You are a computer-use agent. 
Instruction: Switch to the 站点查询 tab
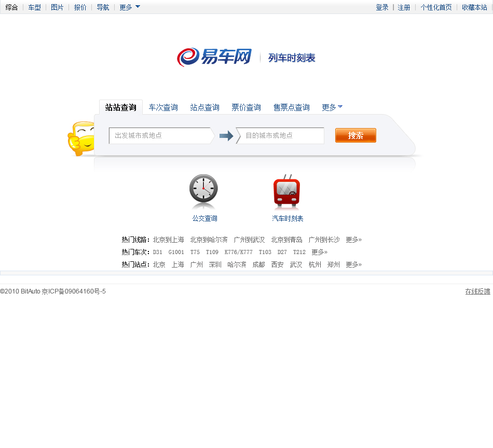click(204, 107)
